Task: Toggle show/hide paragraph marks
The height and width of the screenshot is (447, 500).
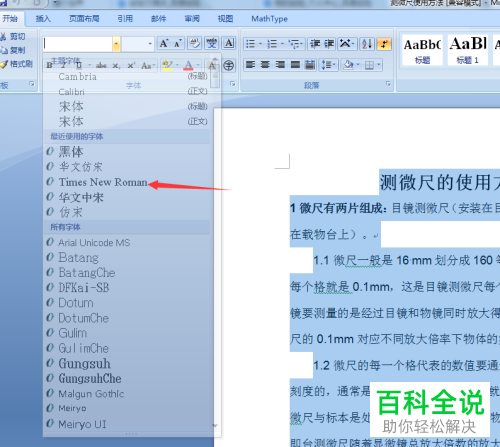Action: coord(384,44)
